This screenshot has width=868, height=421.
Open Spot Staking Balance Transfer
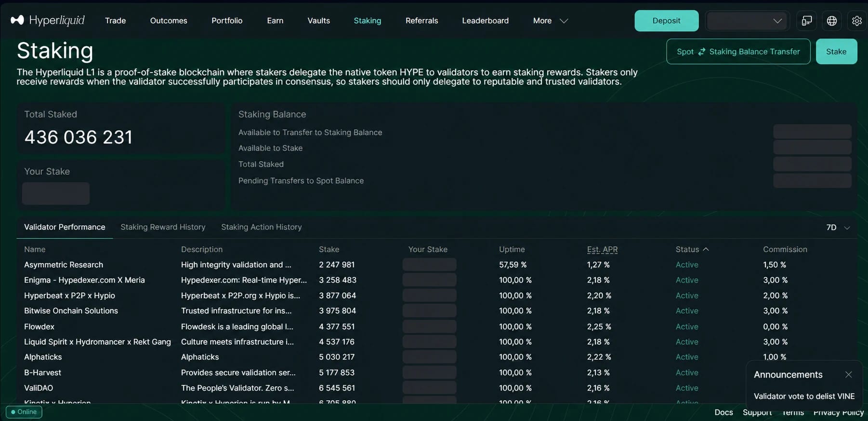738,52
